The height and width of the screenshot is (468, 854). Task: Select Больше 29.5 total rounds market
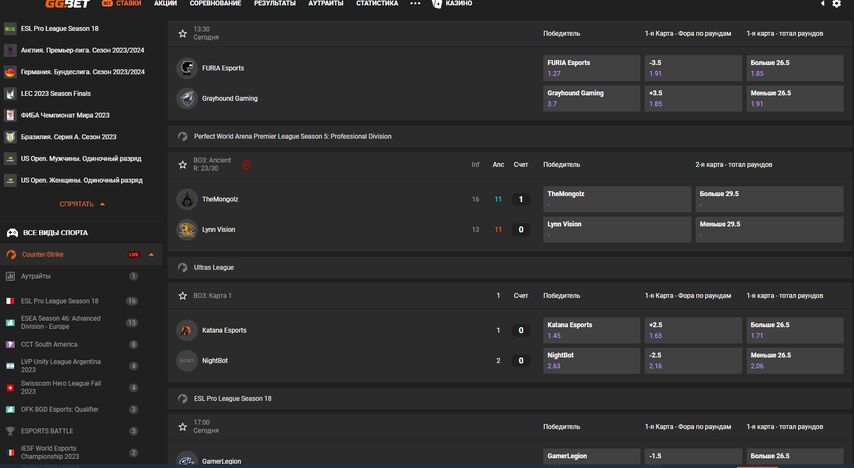tap(770, 199)
